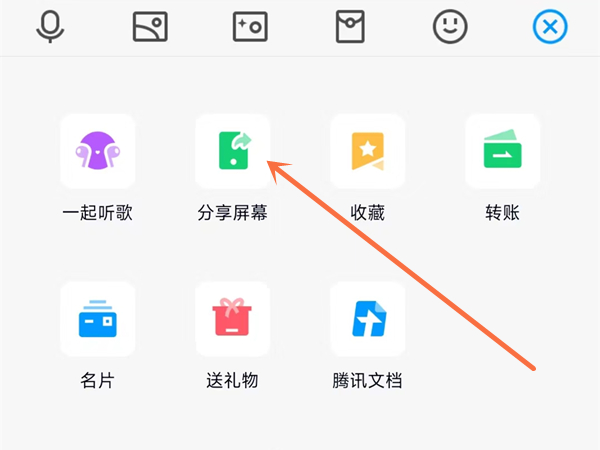Tap the microphone voice input icon

point(50,27)
